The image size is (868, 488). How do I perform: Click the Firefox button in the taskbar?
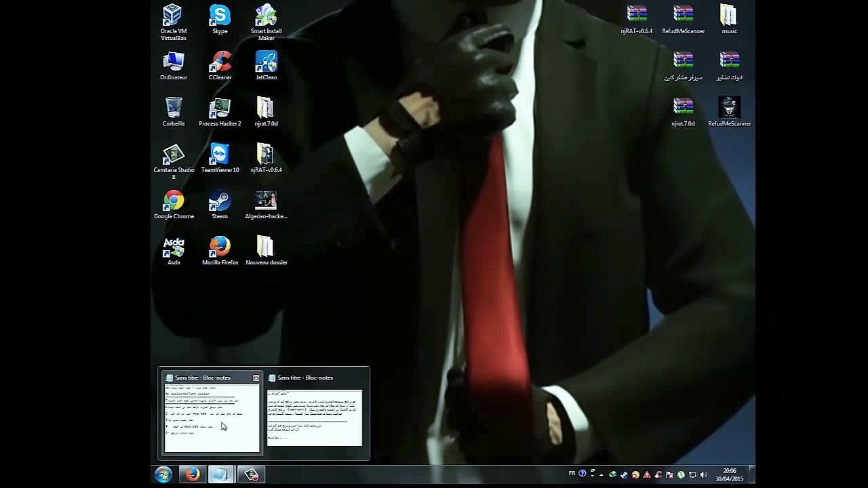coord(193,474)
